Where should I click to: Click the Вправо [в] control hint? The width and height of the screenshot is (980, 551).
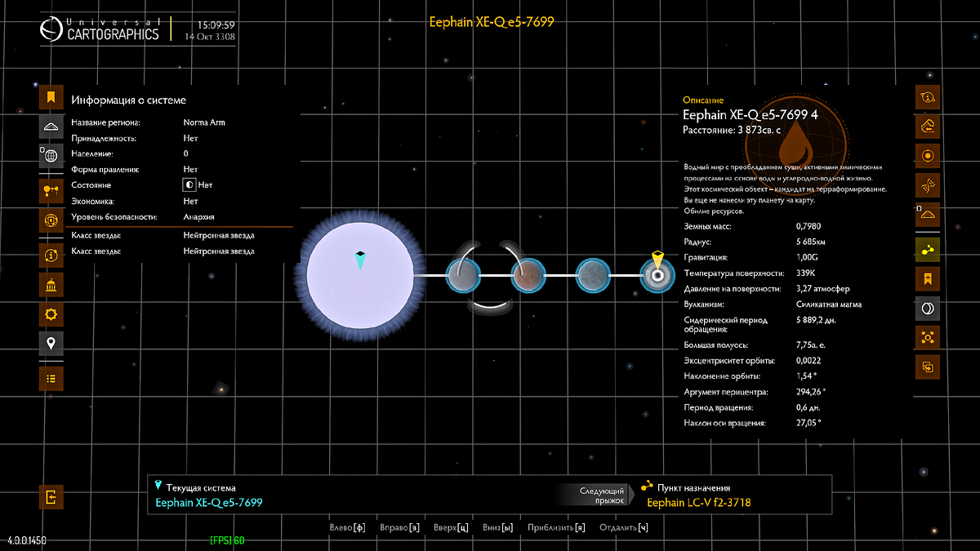pos(400,527)
